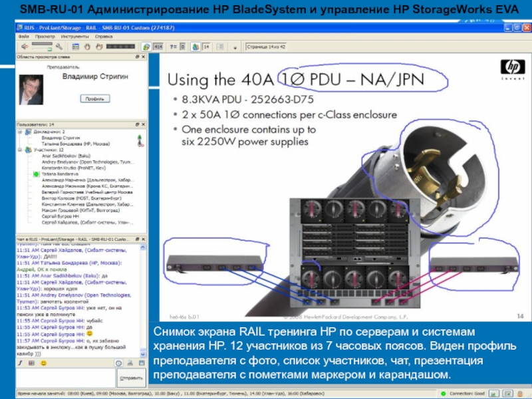This screenshot has width=532, height=399.
Task: Click the list view icon in the toolbar
Action: point(76,47)
